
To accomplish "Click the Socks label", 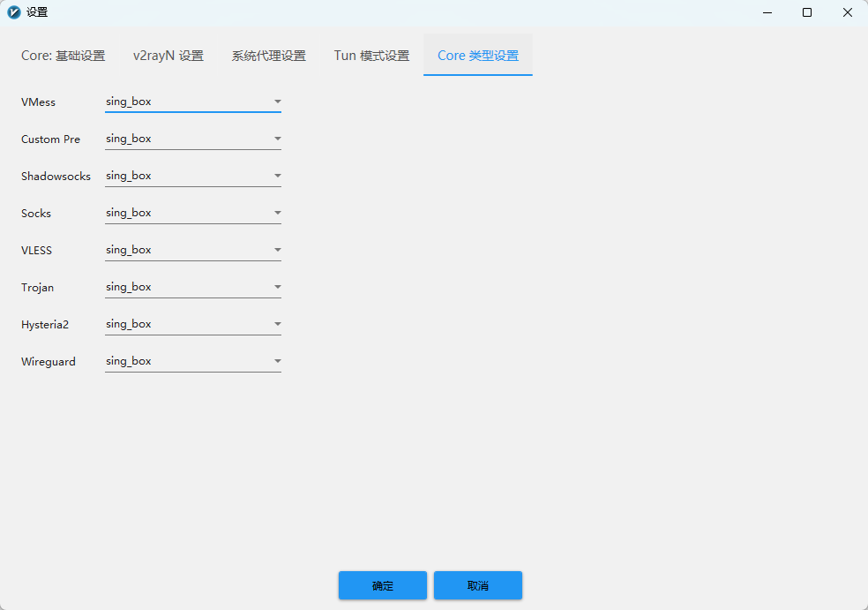I will (x=36, y=214).
